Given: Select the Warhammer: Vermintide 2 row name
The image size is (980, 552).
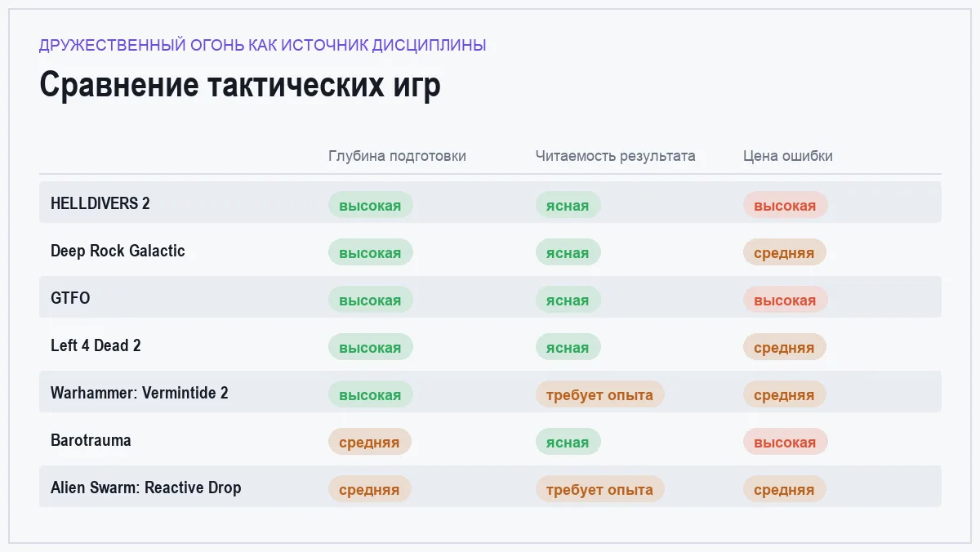Looking at the screenshot, I should point(140,393).
